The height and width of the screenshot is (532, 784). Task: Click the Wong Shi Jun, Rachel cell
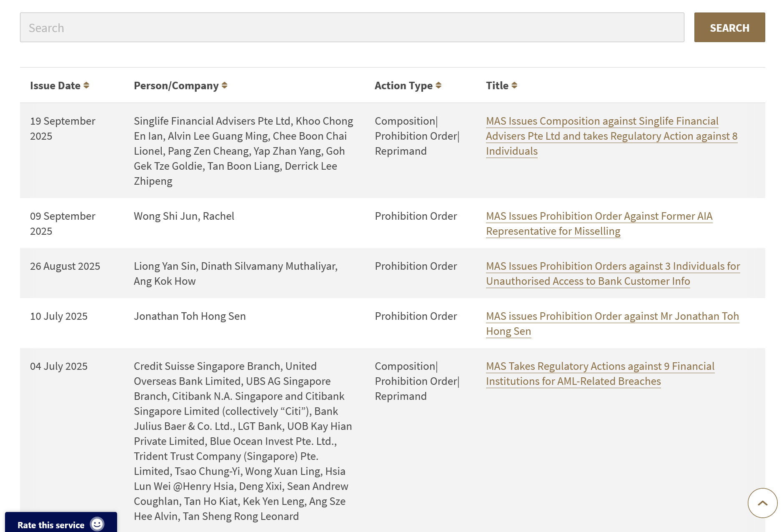tap(184, 216)
